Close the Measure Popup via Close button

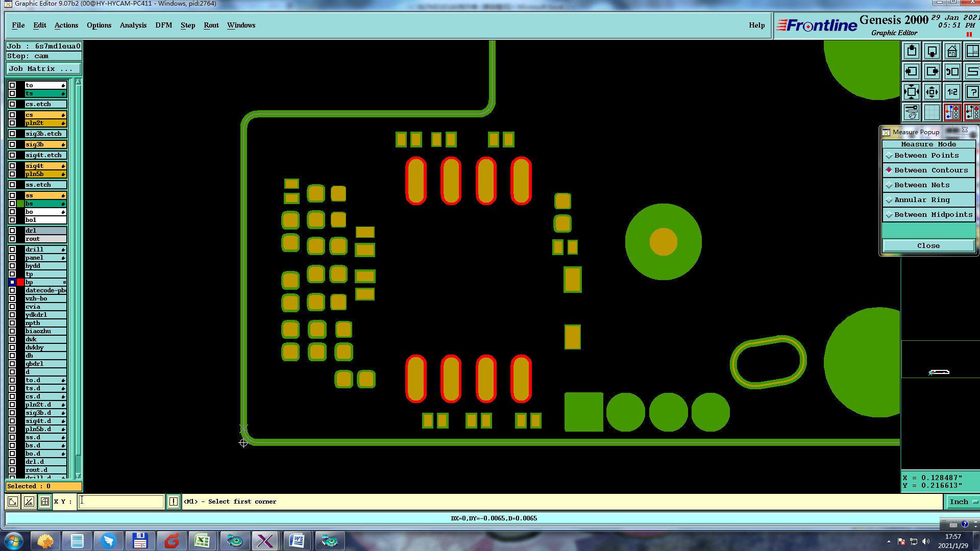point(928,246)
